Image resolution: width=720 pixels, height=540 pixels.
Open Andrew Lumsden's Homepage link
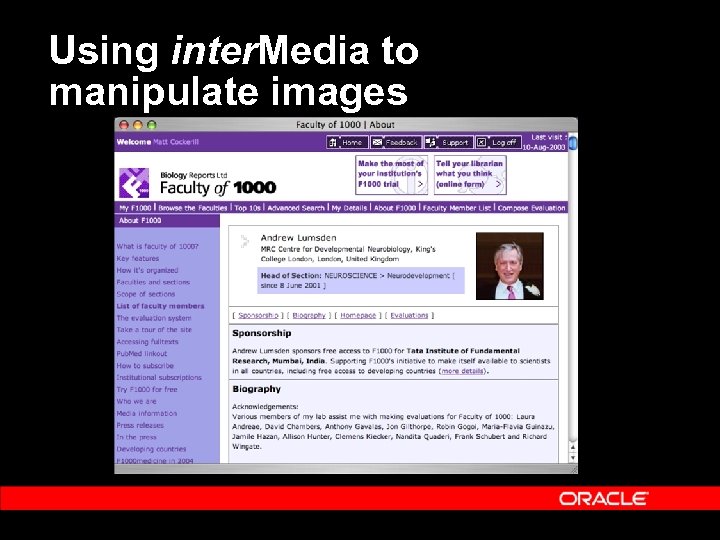coord(358,315)
